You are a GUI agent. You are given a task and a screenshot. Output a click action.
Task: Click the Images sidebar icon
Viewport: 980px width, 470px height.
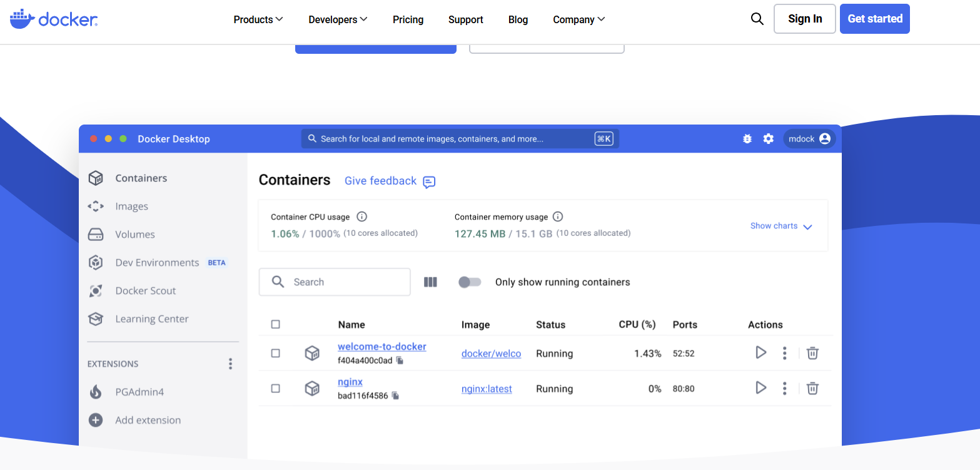pyautogui.click(x=96, y=207)
